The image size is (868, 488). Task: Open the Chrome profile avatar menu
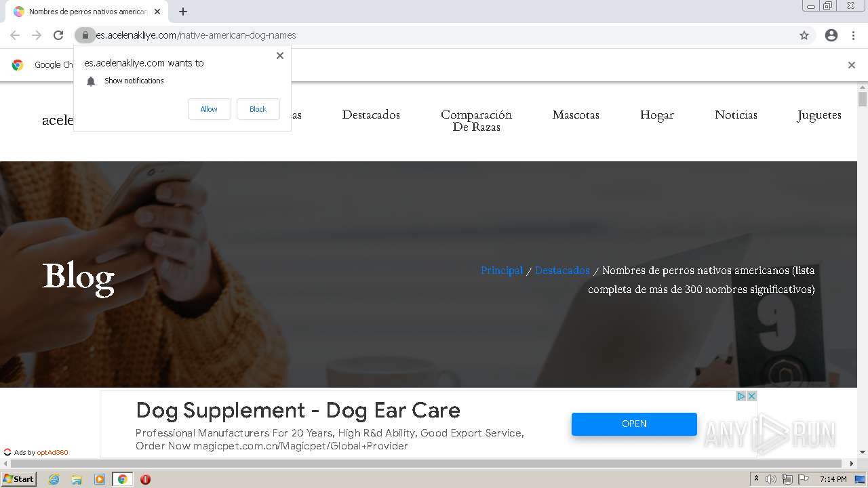point(831,35)
